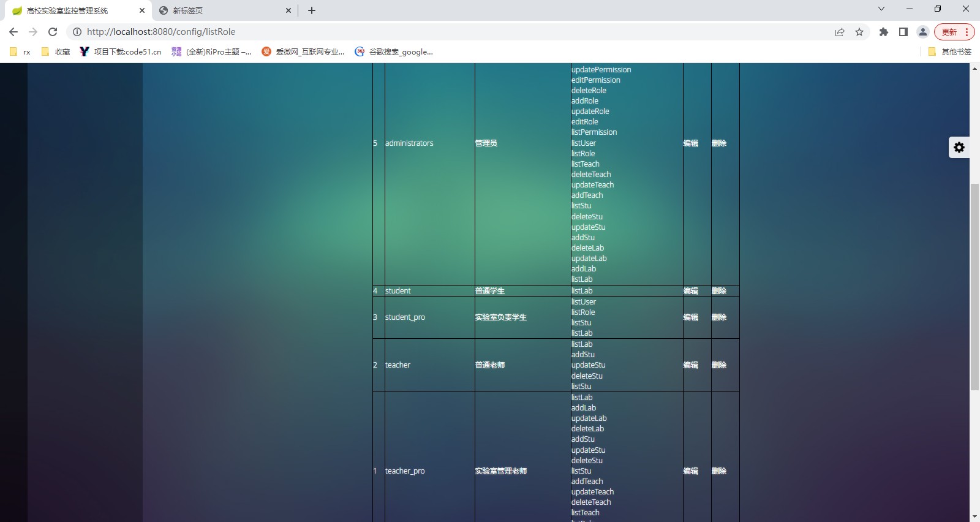The width and height of the screenshot is (980, 522).
Task: Click editPermission in administrators permissions
Action: point(596,80)
